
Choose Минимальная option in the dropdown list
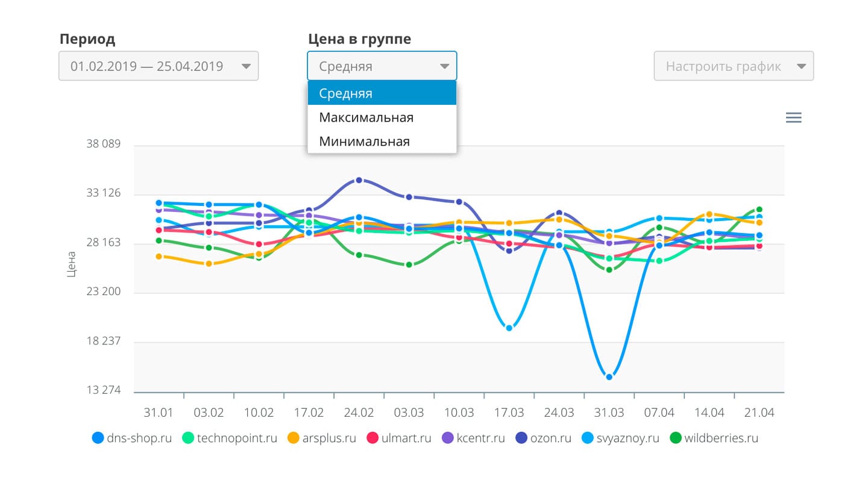pos(382,142)
